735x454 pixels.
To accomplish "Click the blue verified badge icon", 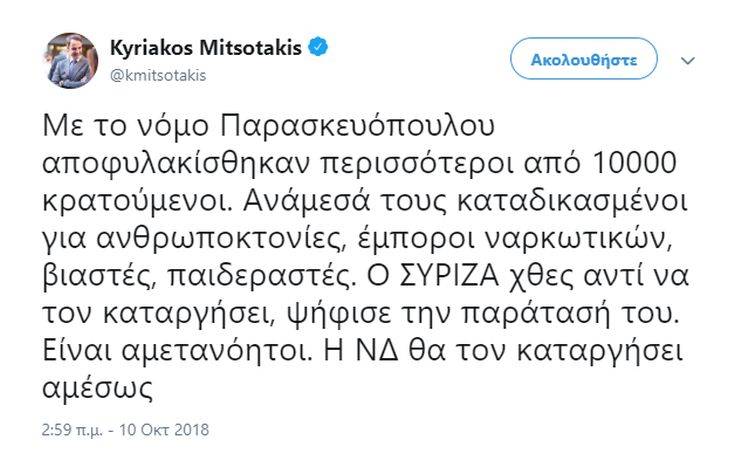I will (320, 48).
